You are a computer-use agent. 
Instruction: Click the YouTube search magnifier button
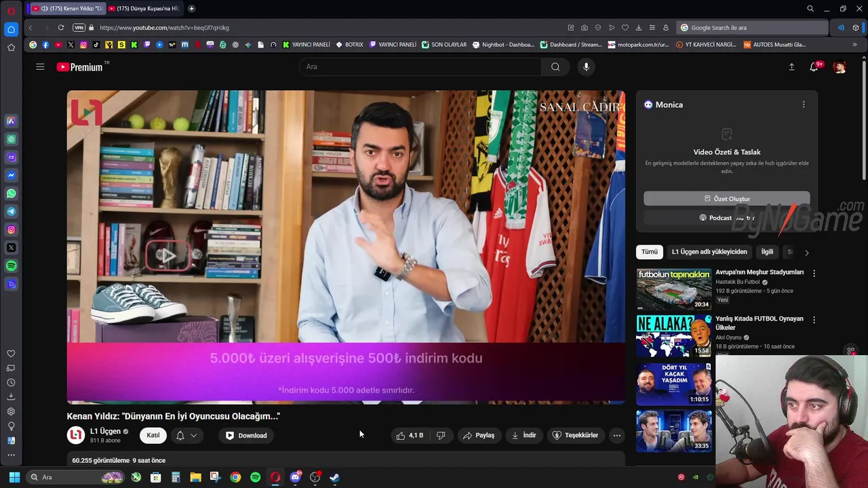click(555, 66)
